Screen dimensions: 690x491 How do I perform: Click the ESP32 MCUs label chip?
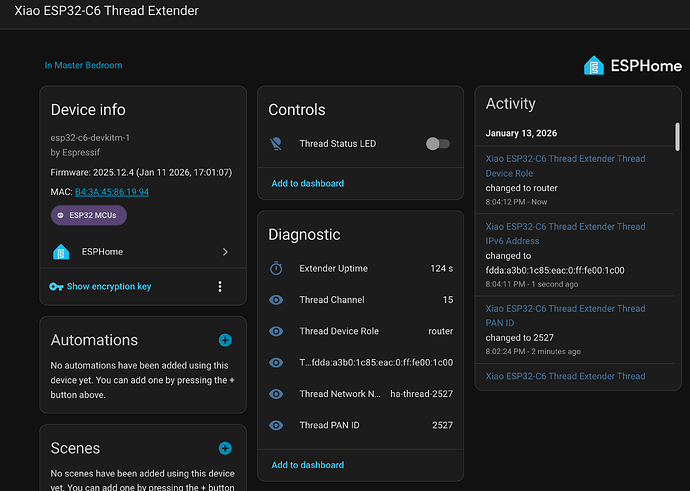[x=89, y=215]
